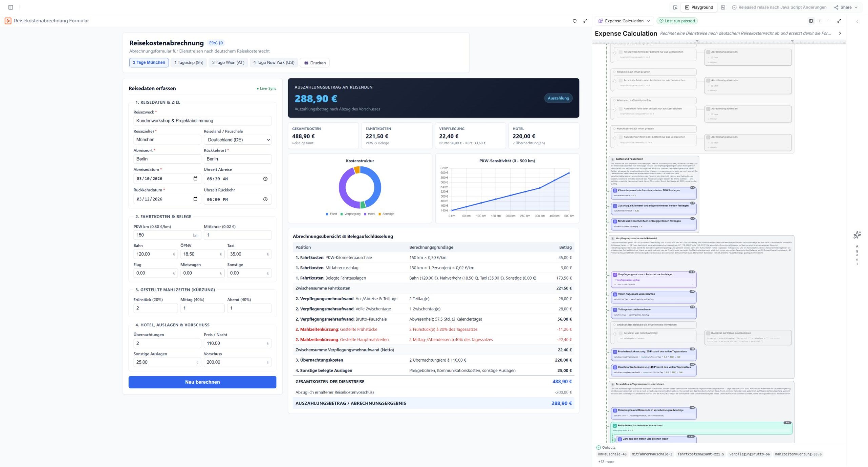Open the Abreisedatum calendar picker icon
The width and height of the screenshot is (868, 467).
tap(195, 179)
